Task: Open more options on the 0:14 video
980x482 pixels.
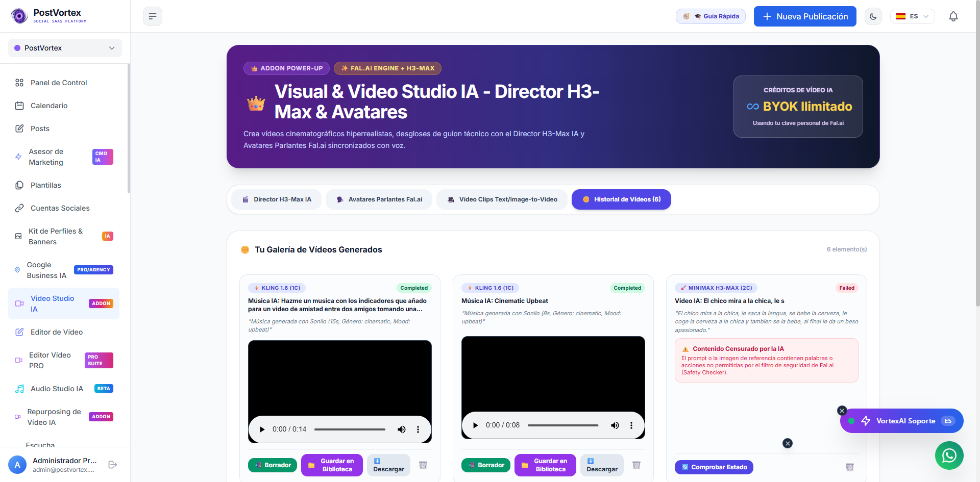Action: click(418, 429)
